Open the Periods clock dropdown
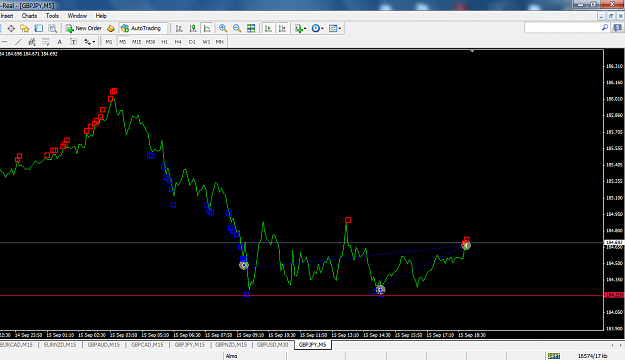The height and width of the screenshot is (360, 625). click(x=317, y=28)
